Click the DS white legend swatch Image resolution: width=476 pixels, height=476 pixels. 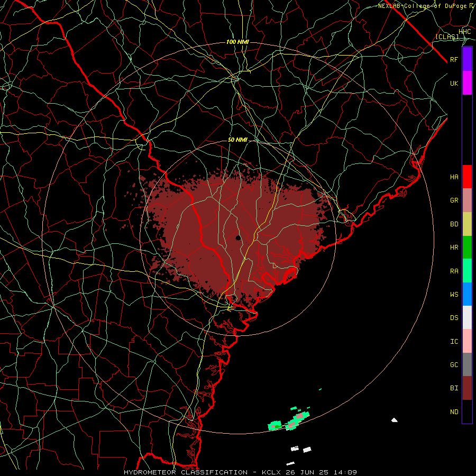click(467, 317)
